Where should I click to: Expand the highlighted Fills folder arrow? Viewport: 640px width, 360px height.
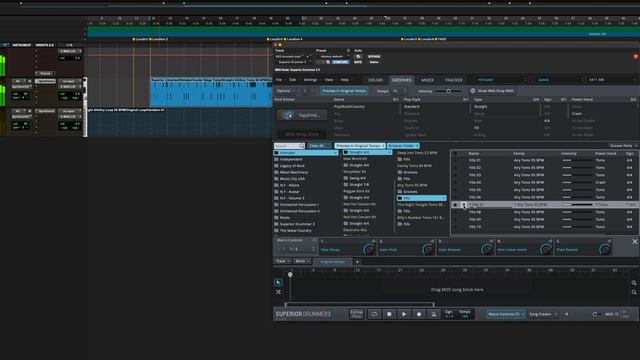[444, 198]
